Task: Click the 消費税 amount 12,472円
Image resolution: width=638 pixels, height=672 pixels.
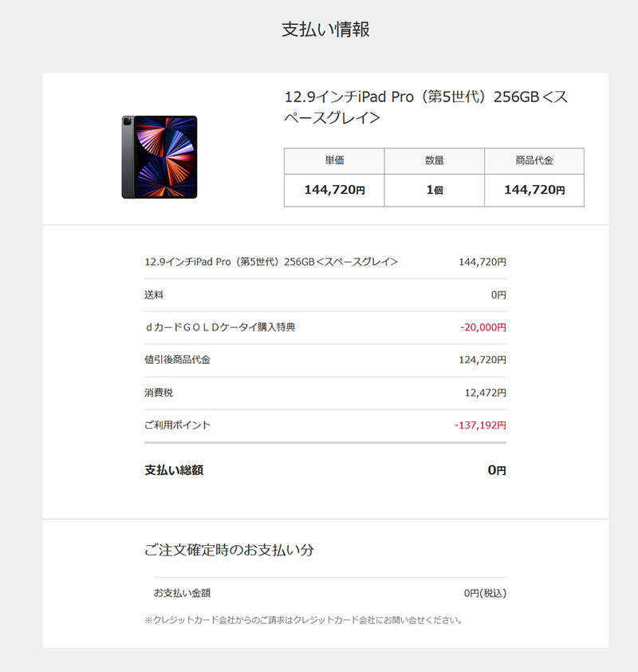Action: [485, 393]
